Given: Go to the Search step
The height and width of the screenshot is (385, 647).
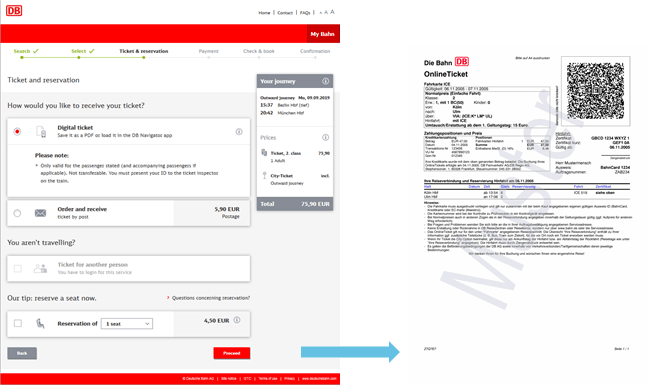Looking at the screenshot, I should click(22, 51).
